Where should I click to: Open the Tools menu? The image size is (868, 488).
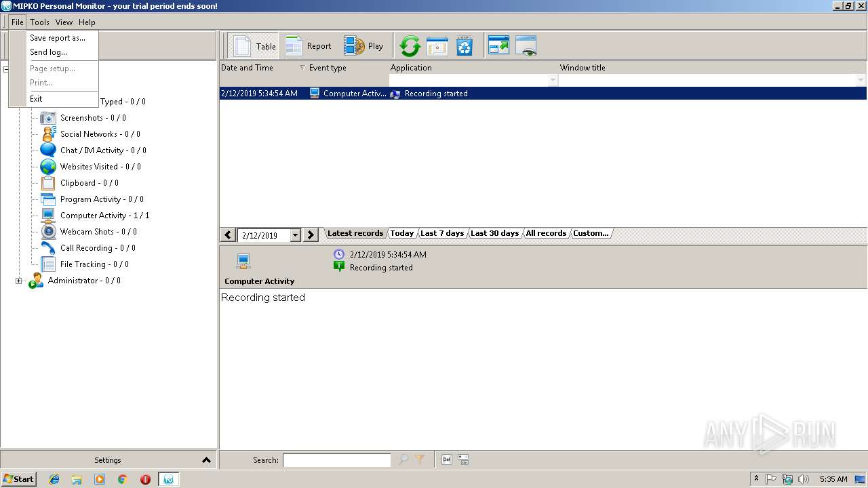point(39,22)
